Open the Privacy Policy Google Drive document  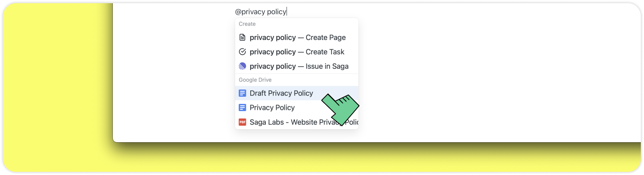coord(272,108)
